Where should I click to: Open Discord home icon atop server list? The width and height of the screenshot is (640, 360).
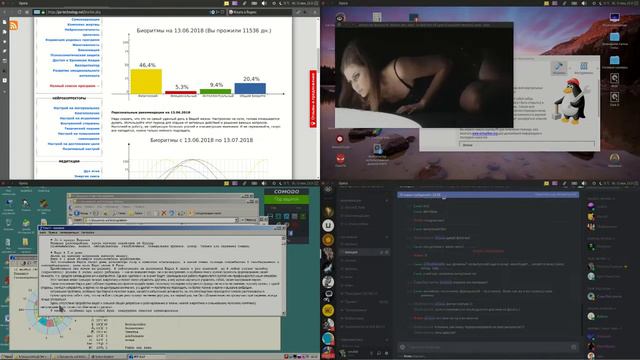coord(328,189)
